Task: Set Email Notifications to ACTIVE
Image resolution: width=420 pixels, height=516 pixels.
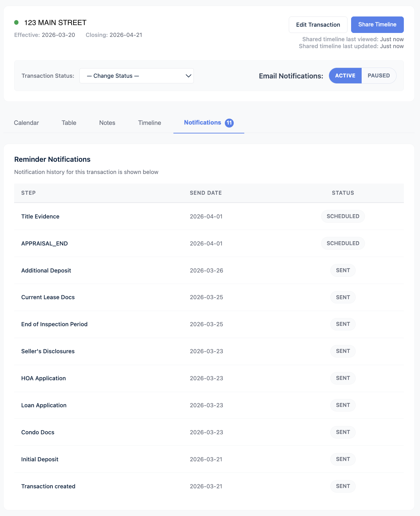Action: coord(345,75)
